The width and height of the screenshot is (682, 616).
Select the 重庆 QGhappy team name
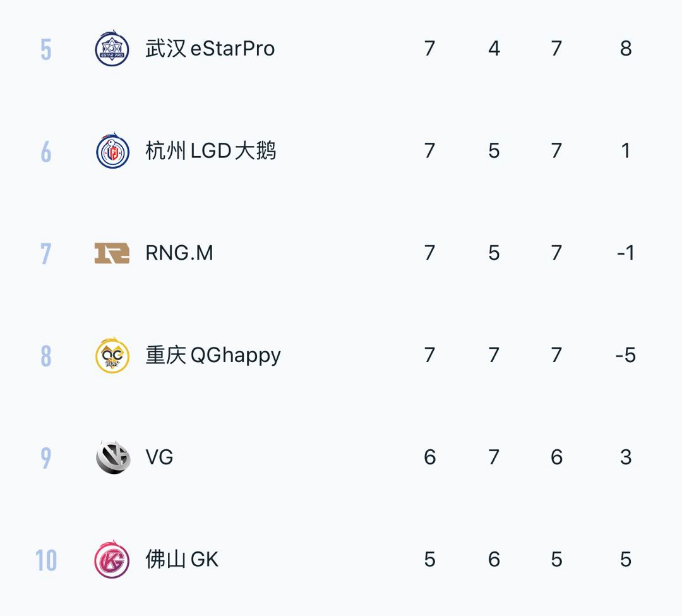[213, 356]
